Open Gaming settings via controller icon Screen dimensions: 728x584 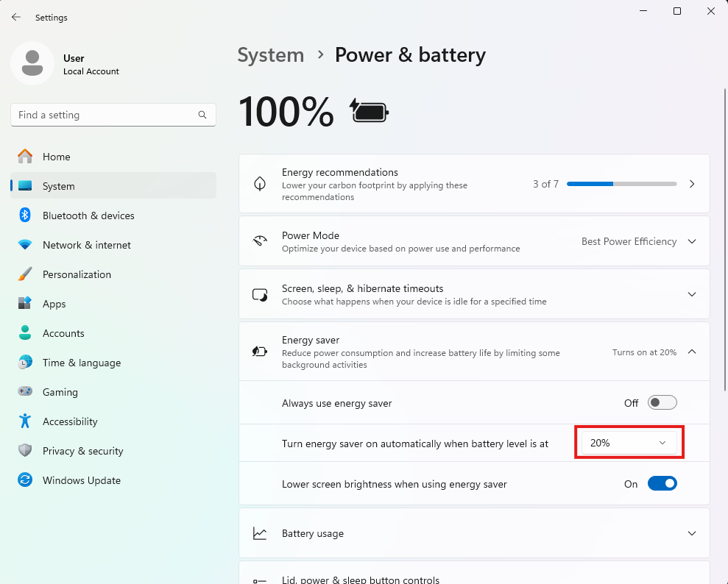point(25,392)
